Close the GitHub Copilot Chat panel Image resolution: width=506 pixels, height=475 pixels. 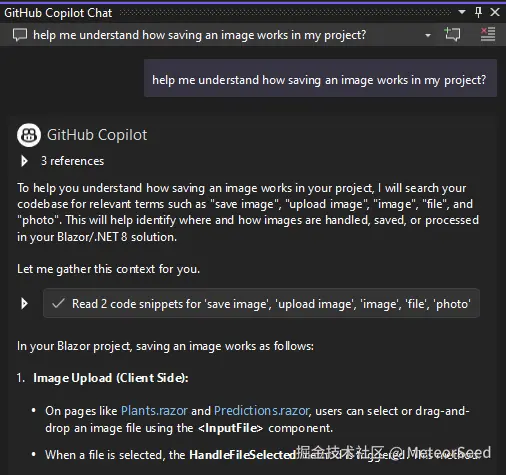(x=495, y=12)
